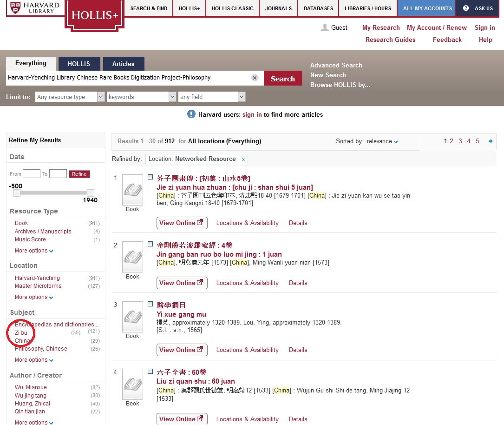
Task: Open the Any resource type dropdown
Action: (x=70, y=97)
